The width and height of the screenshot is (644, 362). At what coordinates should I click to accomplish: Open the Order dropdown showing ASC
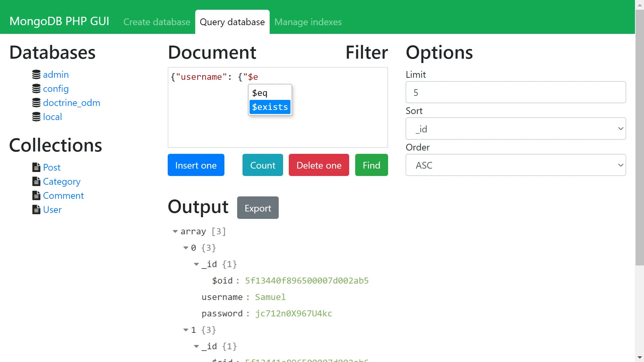tap(516, 165)
